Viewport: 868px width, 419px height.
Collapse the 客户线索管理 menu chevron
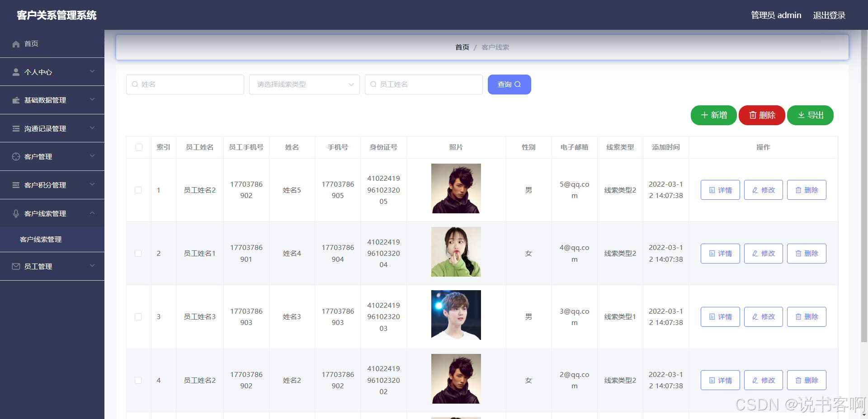[92, 213]
